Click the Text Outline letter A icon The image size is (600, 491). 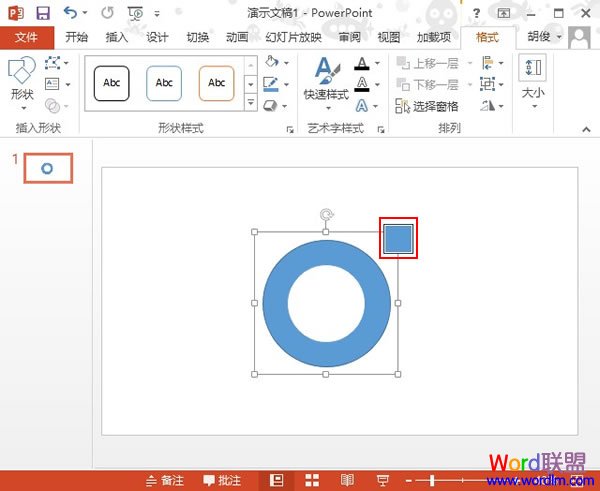(x=362, y=84)
